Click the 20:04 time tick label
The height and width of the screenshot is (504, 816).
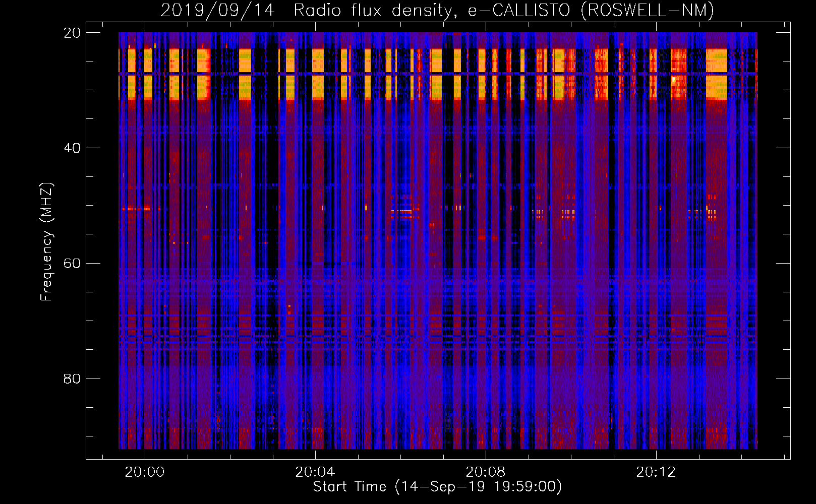click(315, 472)
